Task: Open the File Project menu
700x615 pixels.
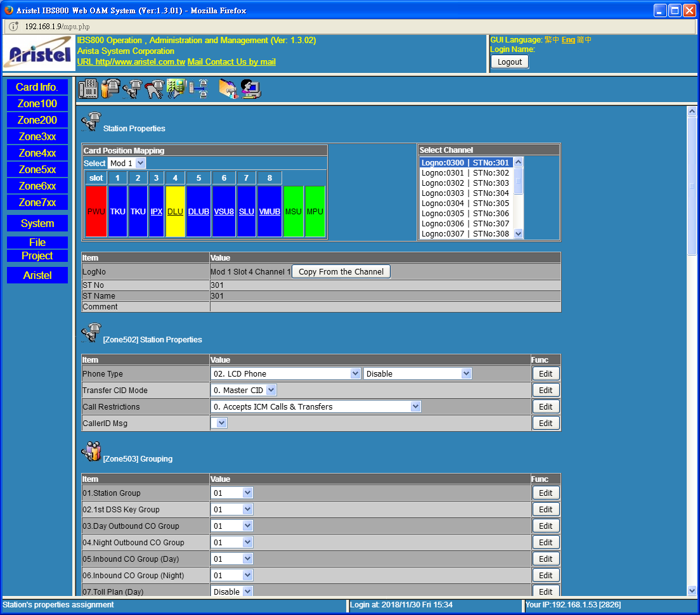Action: pyautogui.click(x=37, y=249)
